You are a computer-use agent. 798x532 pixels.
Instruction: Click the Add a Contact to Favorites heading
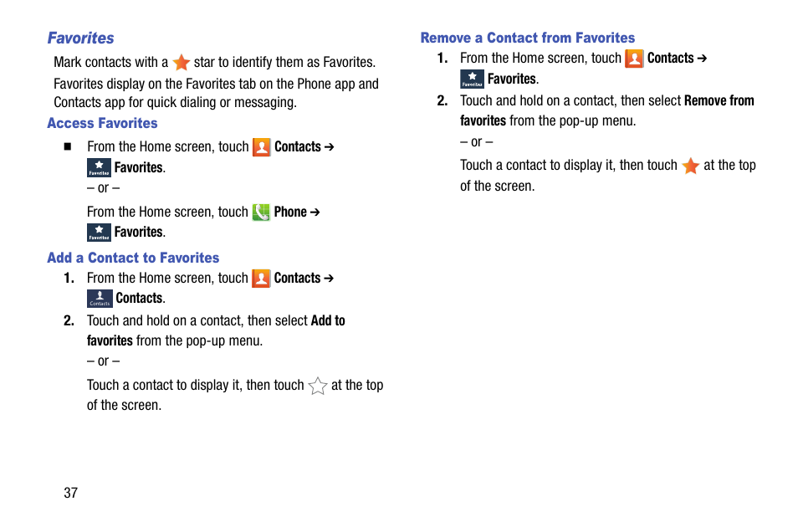point(133,258)
